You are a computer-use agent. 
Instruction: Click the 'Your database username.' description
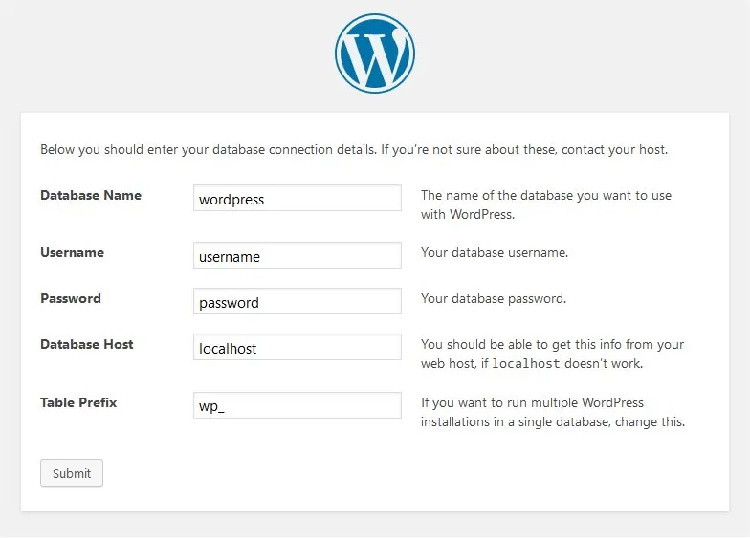pyautogui.click(x=494, y=253)
